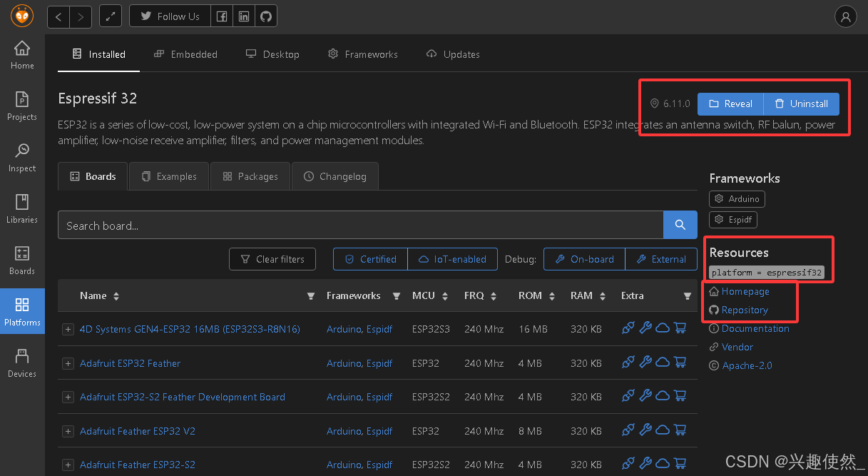Viewport: 868px width, 476px height.
Task: Click the Reveal button
Action: pos(730,103)
